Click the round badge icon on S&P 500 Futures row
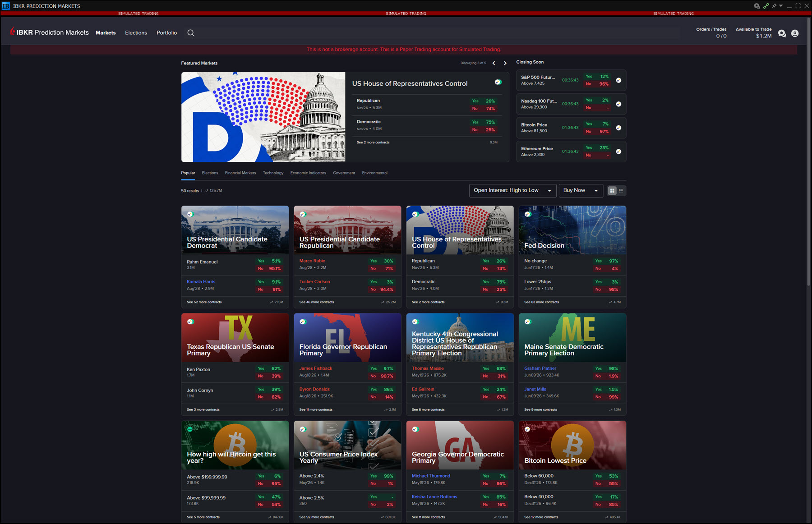This screenshot has height=524, width=812. 618,80
